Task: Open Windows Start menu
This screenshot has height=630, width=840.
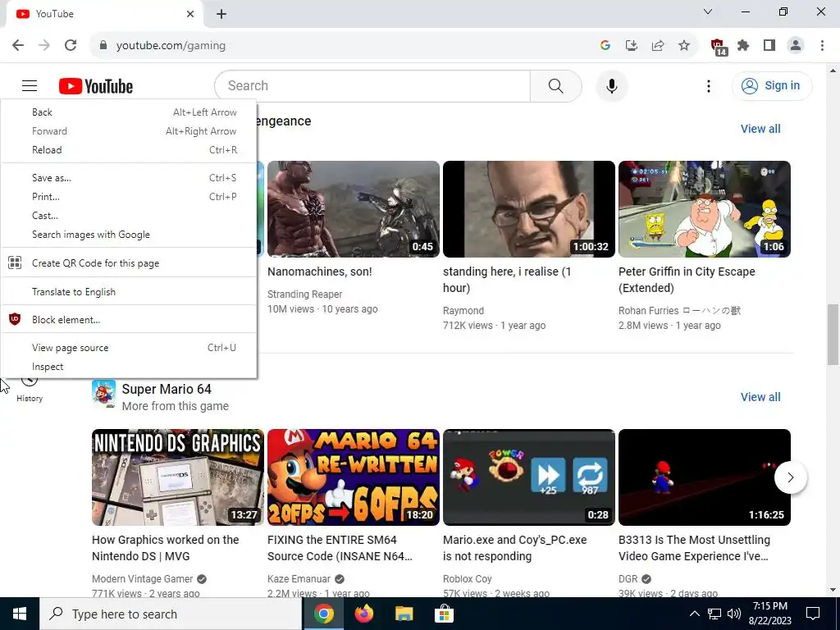Action: (x=20, y=614)
